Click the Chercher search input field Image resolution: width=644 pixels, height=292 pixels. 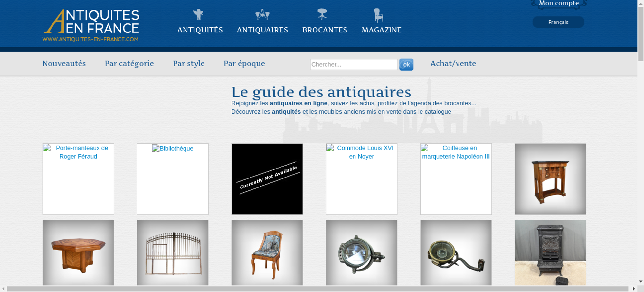354,64
